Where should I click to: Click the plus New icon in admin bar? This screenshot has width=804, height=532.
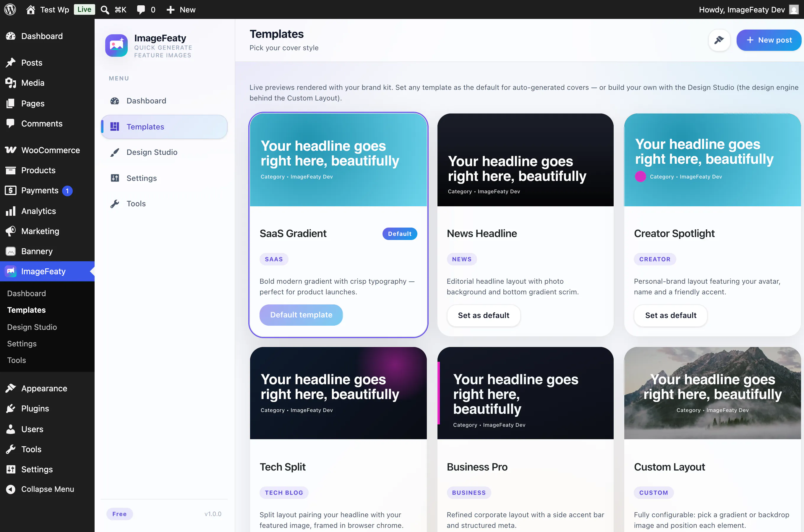pyautogui.click(x=170, y=9)
